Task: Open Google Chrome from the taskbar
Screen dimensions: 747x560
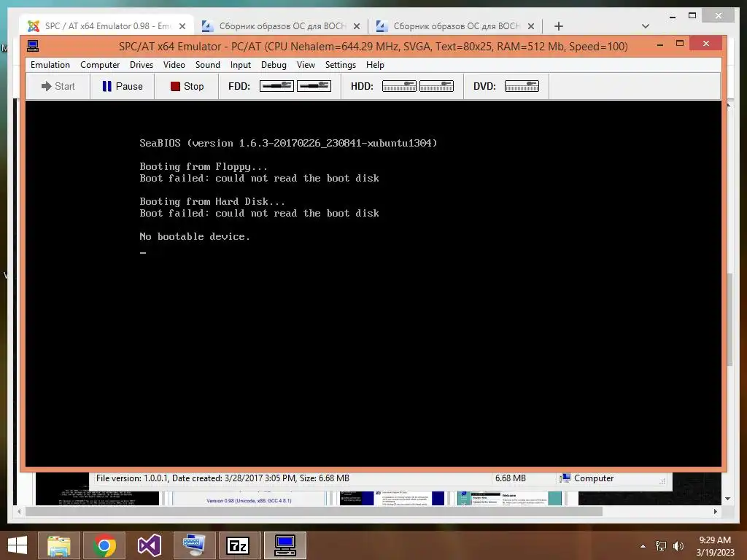Action: click(x=104, y=545)
